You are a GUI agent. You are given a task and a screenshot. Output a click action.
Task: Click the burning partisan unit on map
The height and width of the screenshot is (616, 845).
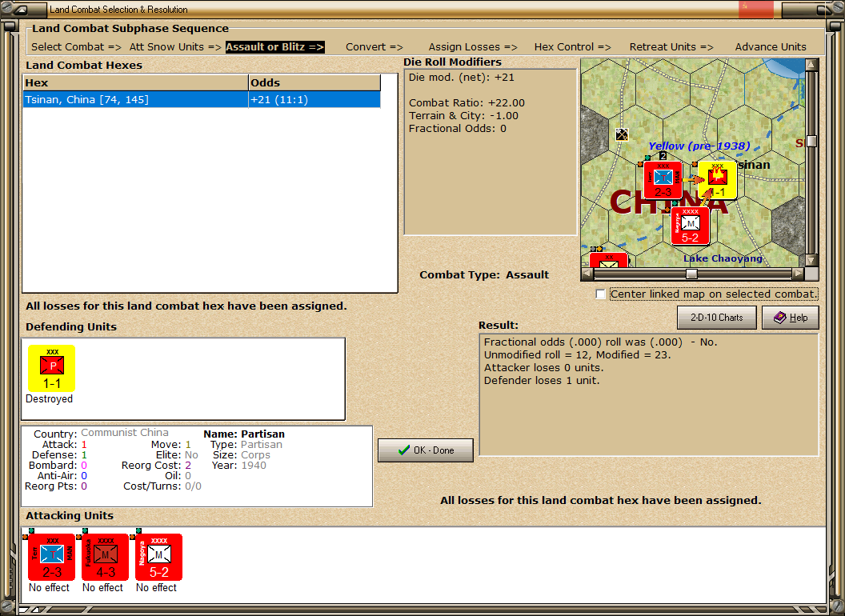click(717, 180)
